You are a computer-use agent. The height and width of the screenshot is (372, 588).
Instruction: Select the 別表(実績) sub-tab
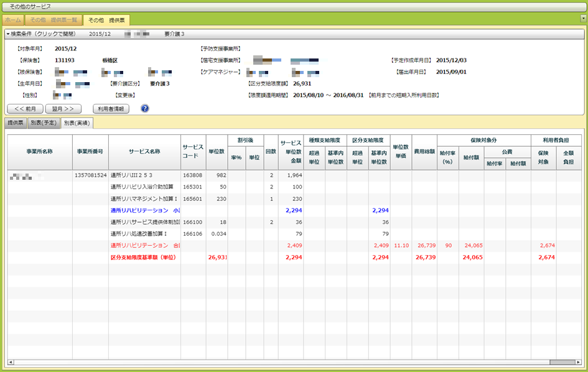[x=77, y=123]
